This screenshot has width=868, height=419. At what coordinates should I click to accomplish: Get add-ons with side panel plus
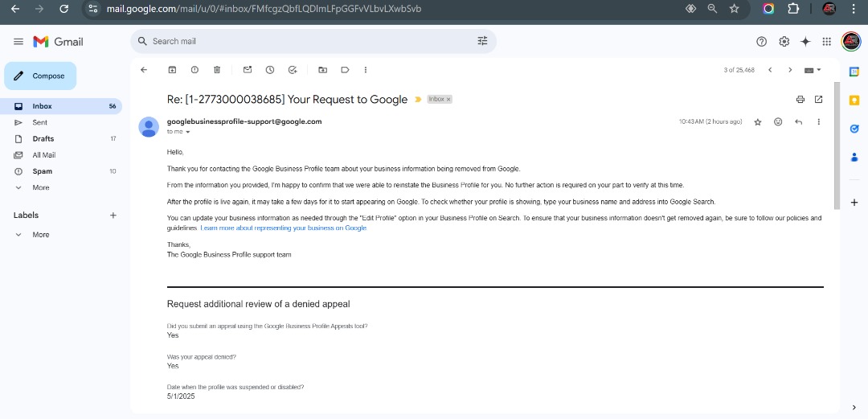[x=854, y=203]
